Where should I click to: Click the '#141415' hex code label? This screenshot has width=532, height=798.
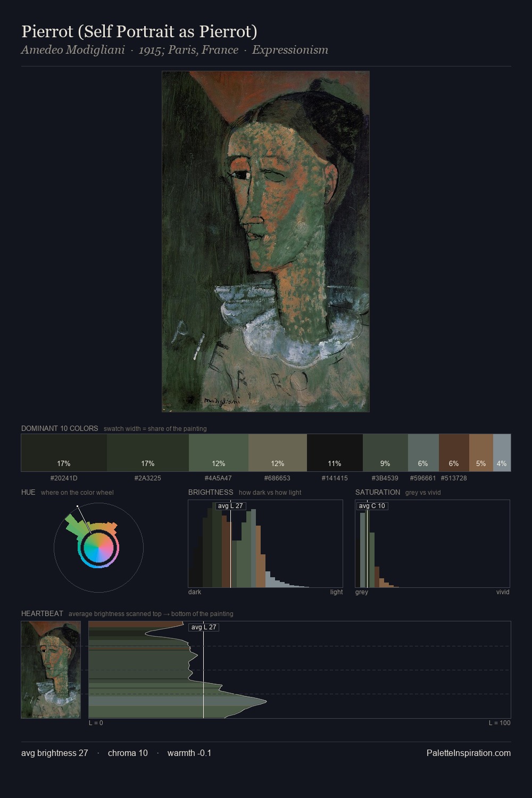pyautogui.click(x=335, y=478)
